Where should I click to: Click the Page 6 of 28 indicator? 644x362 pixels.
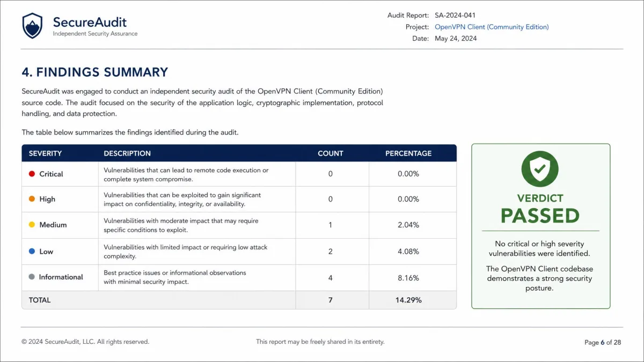click(603, 343)
